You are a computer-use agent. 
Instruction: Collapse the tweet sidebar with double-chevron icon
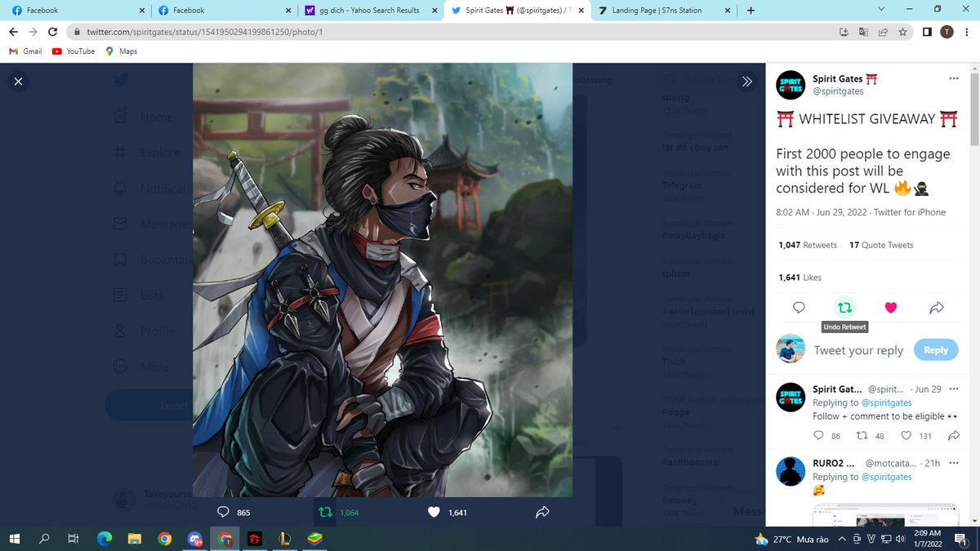746,81
